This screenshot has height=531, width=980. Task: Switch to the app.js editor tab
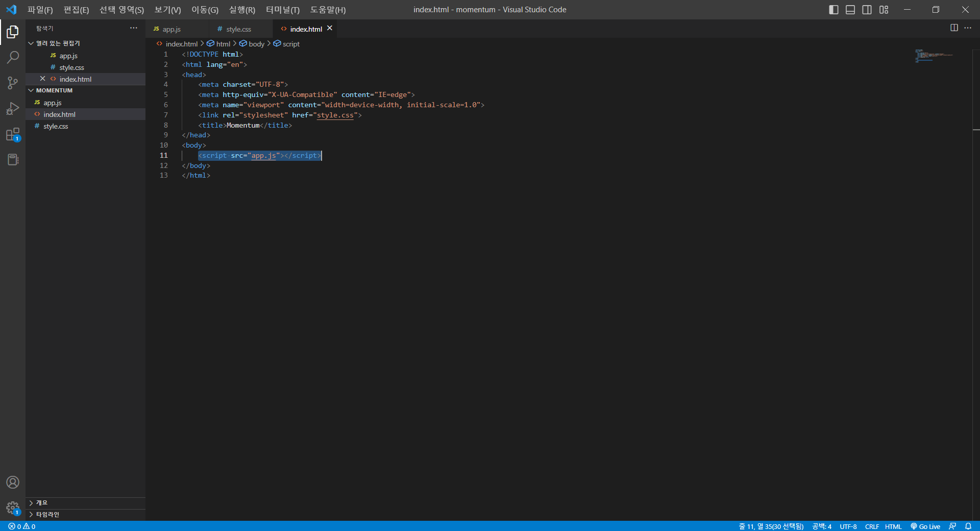coord(177,29)
